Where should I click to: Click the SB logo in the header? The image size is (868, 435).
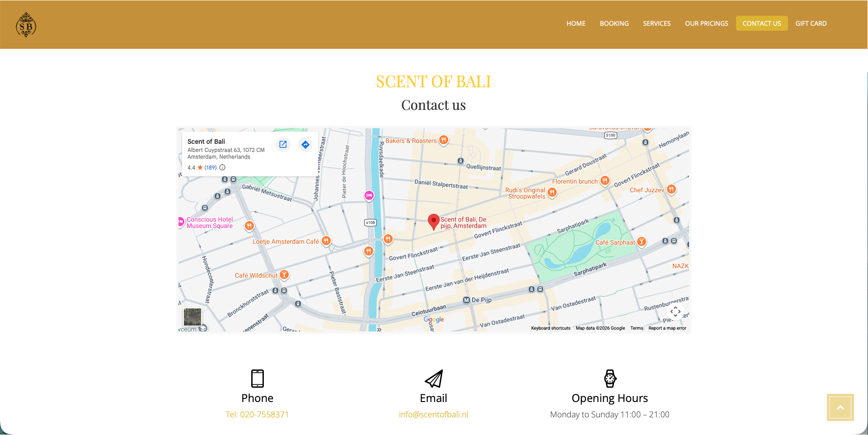pos(26,25)
